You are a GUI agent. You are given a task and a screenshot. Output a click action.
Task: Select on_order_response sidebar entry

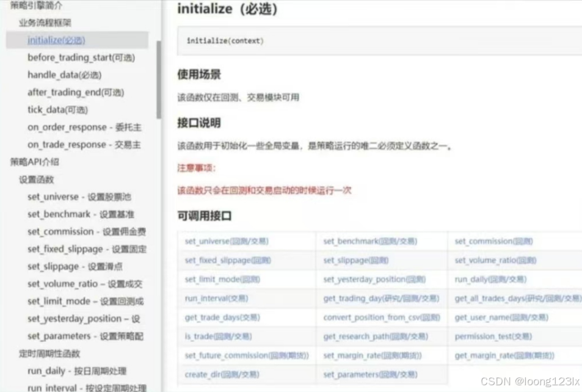(x=84, y=128)
